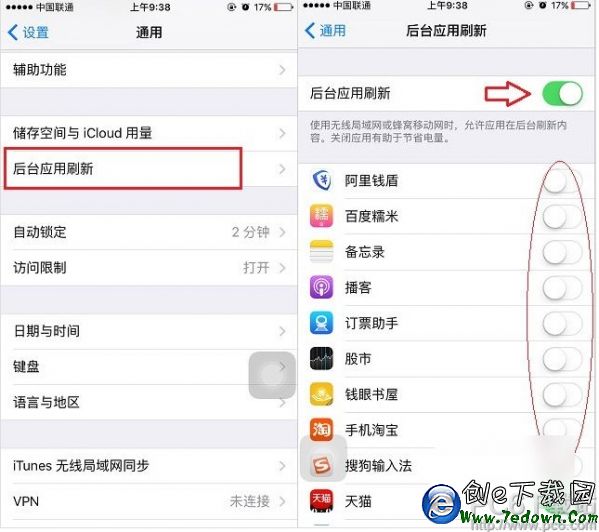599x532 pixels.
Task: Turn off the main 后台应用刷新 switch
Action: point(562,94)
